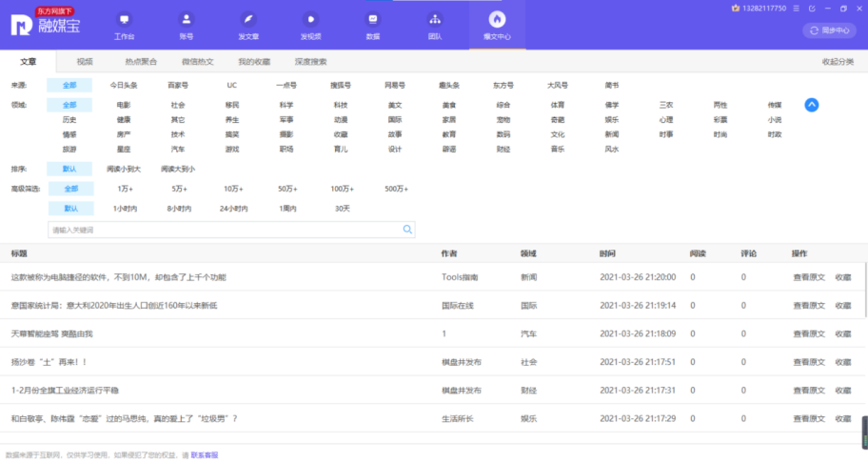Filter by 24小时内 time range

tap(233, 209)
